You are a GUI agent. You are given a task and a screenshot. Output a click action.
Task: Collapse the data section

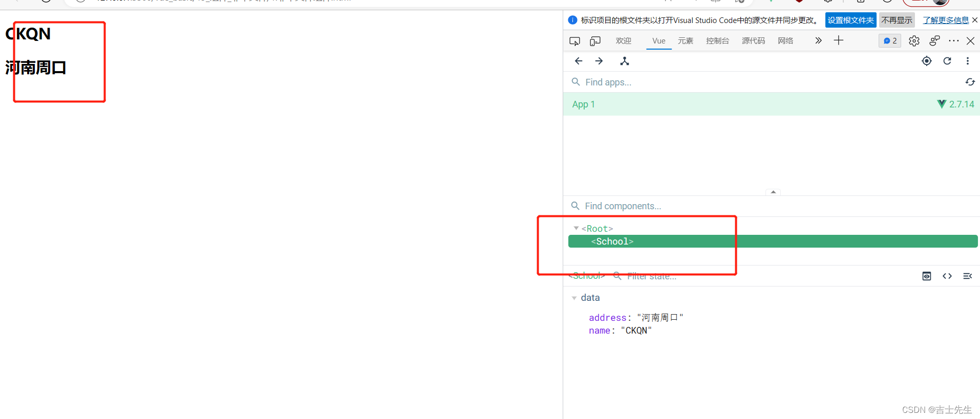[574, 298]
